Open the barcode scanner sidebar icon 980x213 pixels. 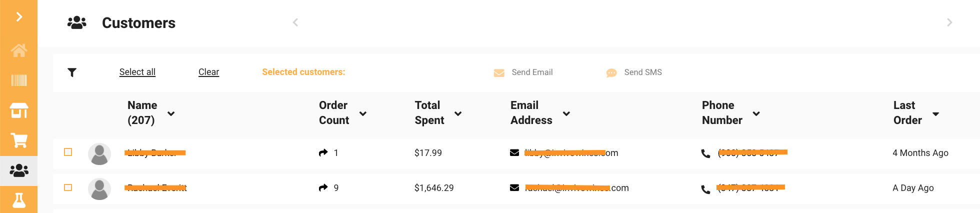click(19, 80)
